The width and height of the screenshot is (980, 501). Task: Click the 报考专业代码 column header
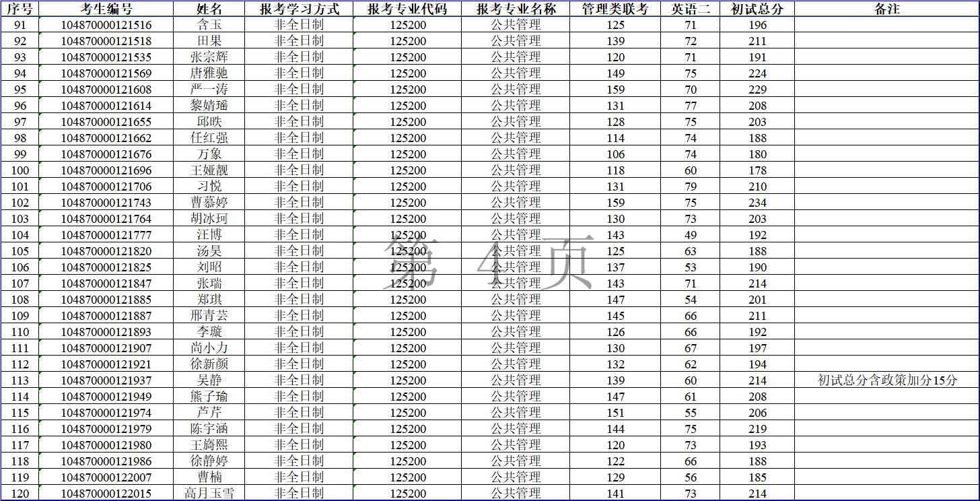(x=407, y=9)
